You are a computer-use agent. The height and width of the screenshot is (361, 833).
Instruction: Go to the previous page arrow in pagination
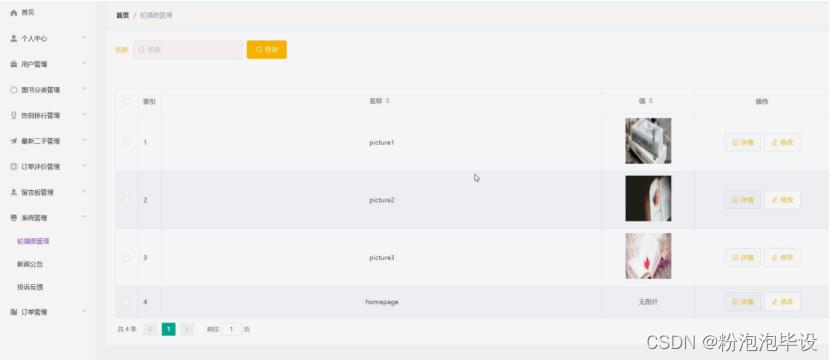pos(150,329)
